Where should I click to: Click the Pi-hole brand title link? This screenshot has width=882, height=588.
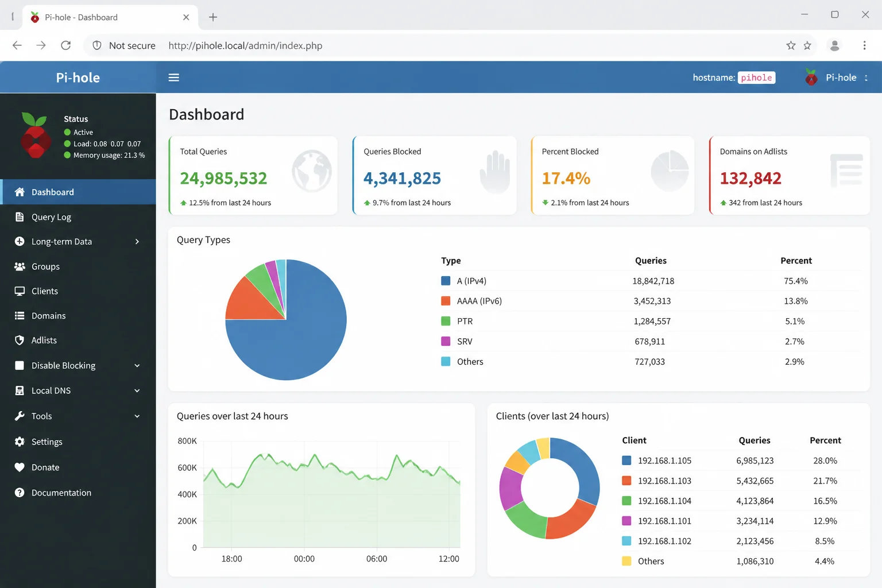78,78
